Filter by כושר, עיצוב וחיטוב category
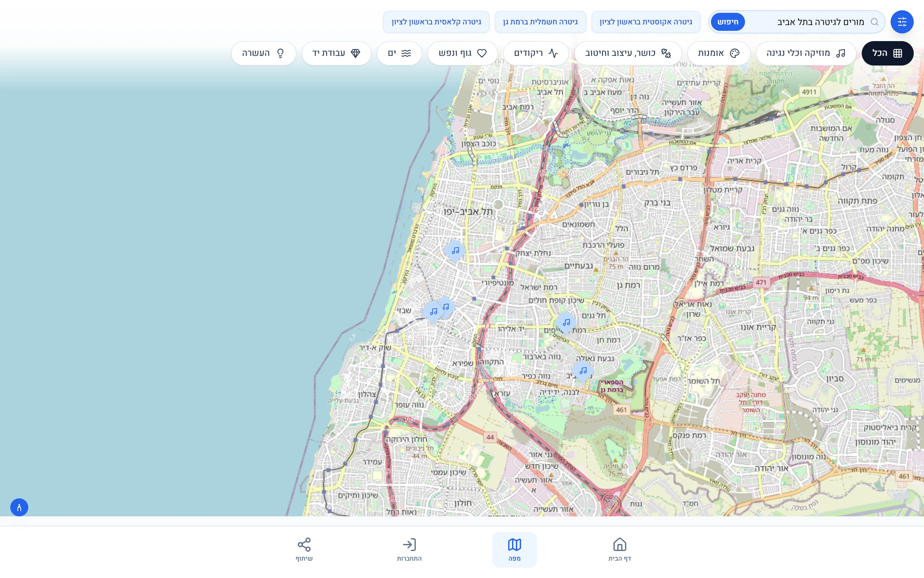 click(628, 53)
